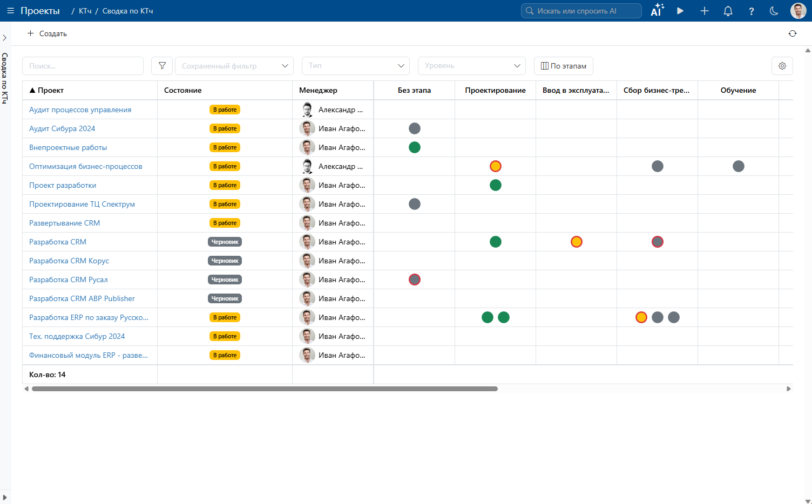Open the hamburger main menu
The height and width of the screenshot is (504, 812).
[10, 11]
